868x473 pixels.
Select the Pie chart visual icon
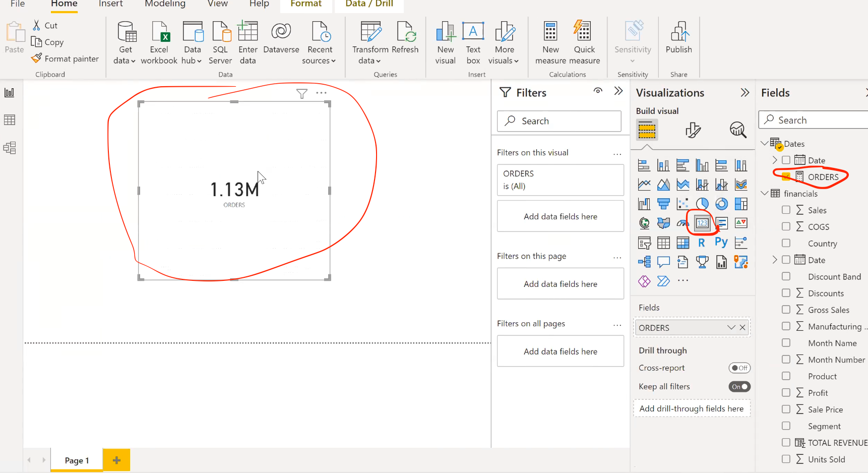pos(702,204)
